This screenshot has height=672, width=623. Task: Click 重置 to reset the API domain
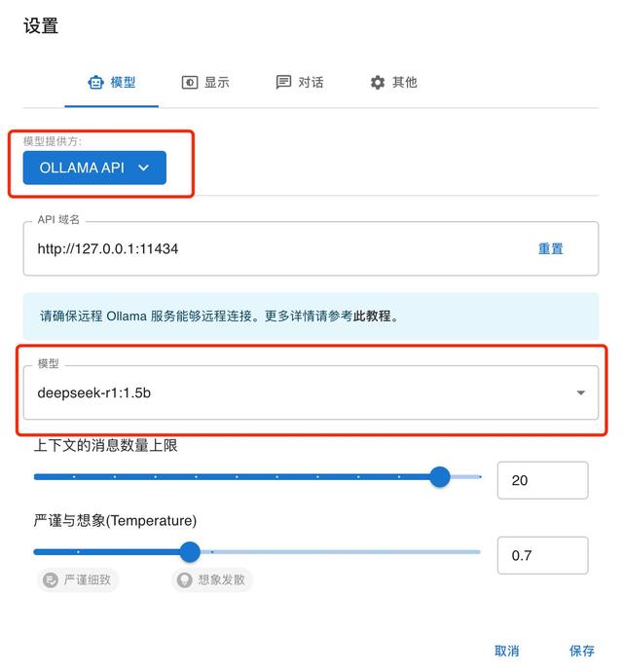point(550,248)
